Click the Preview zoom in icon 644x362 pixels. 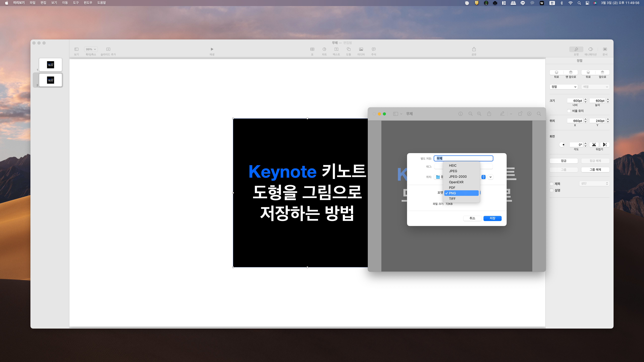pyautogui.click(x=479, y=114)
